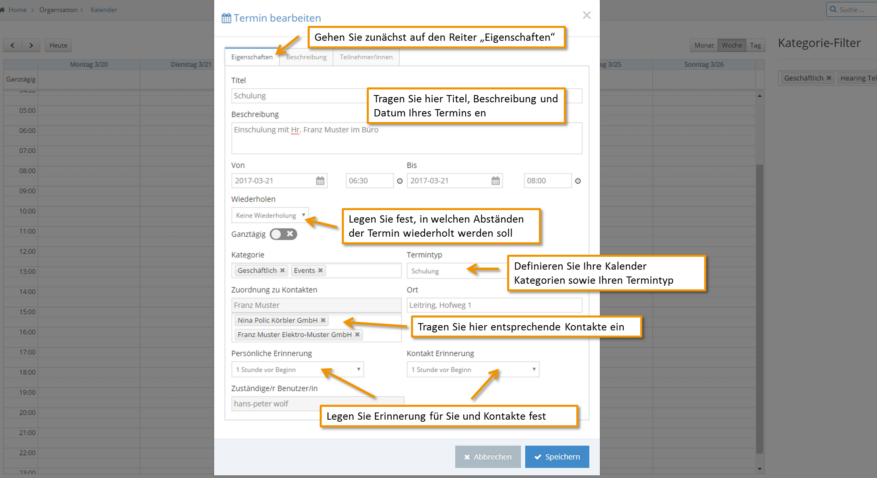Open the Bis date calendar picker icon

point(496,181)
